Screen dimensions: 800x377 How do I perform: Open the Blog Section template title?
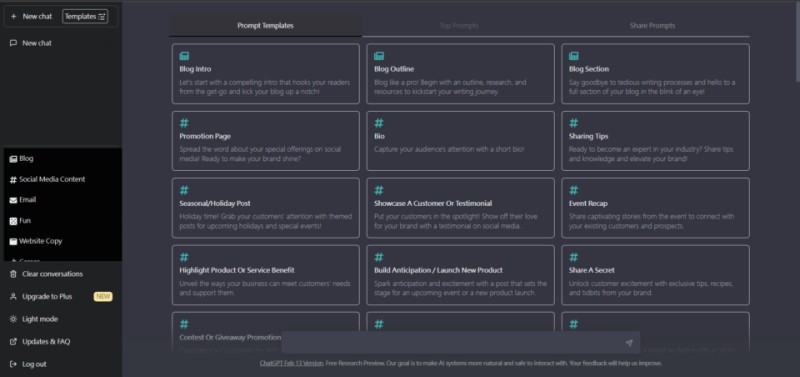(589, 69)
